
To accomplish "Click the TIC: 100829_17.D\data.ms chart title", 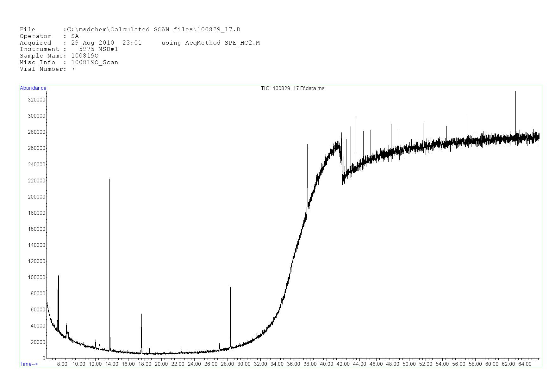I will [x=292, y=89].
